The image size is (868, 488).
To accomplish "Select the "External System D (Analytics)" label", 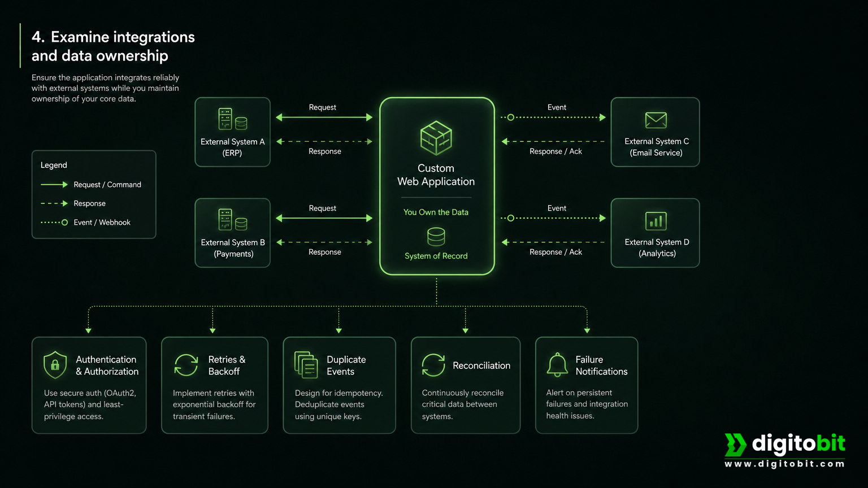I will (x=657, y=247).
